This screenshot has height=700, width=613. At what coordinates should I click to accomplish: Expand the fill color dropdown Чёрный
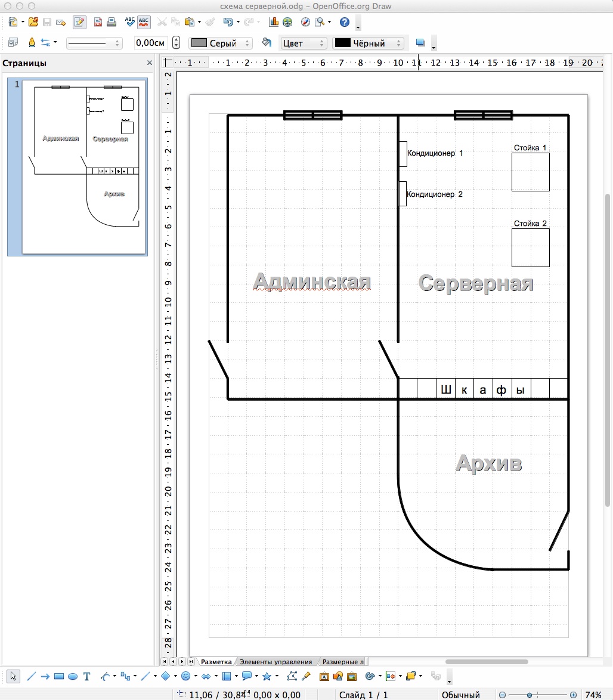pos(368,43)
